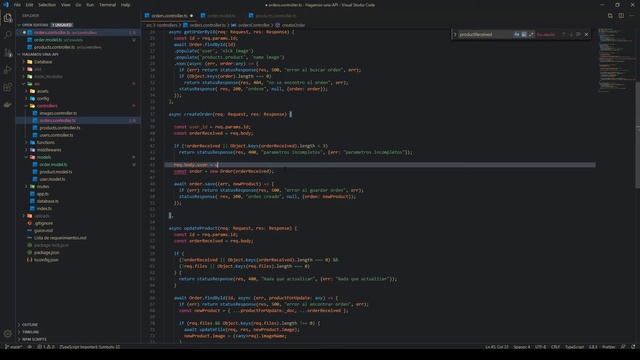Screen dimensions: 640x360
Task: Open the Selection menu
Action: [47, 5]
